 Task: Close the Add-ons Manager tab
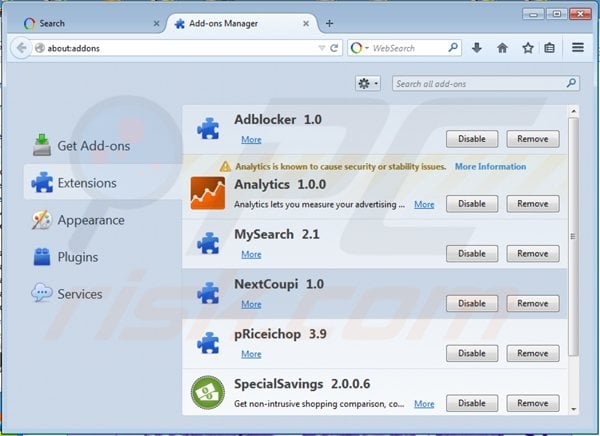[306, 23]
